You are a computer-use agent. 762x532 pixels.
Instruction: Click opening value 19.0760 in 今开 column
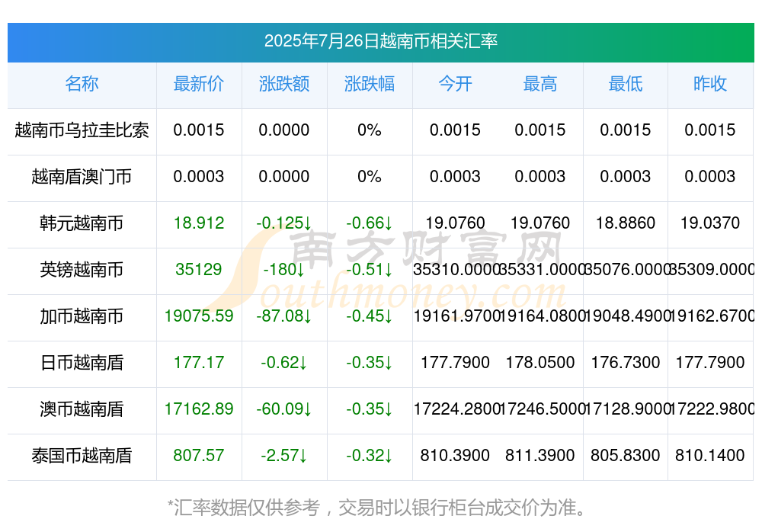(455, 223)
